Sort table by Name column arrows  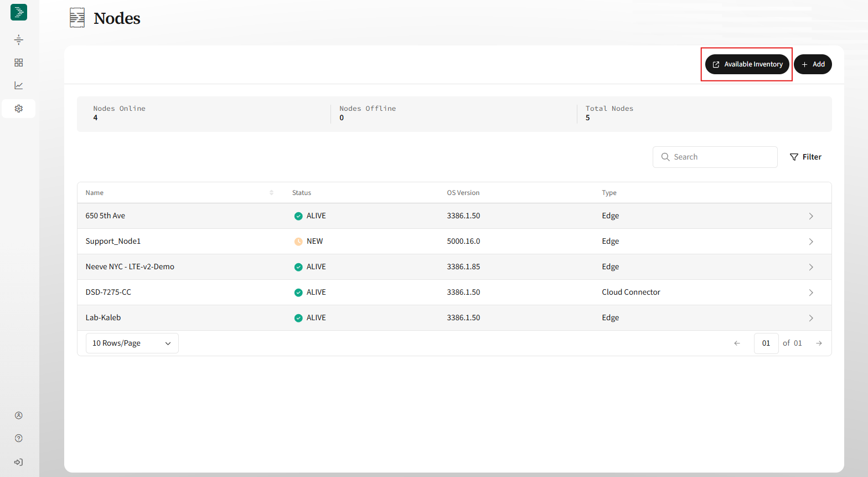coord(271,192)
